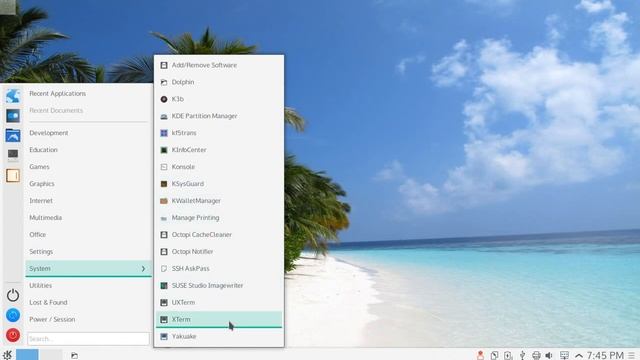Click the volume speaker tray icon
Screen dimensions: 640x360
coord(549,355)
